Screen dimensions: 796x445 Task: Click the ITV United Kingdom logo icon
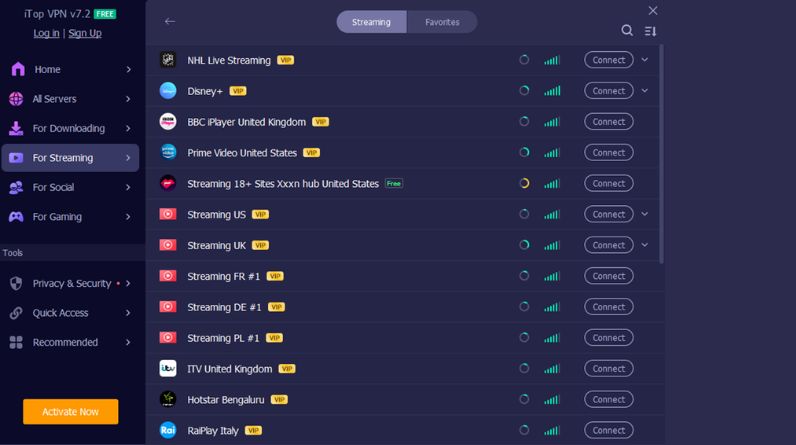[x=168, y=368]
